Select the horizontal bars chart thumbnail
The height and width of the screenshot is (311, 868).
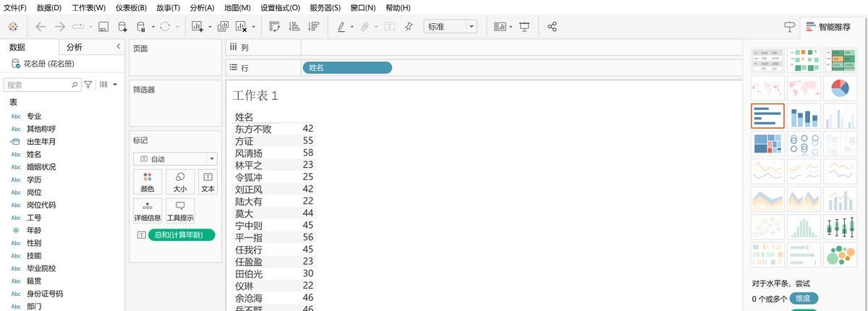[767, 116]
